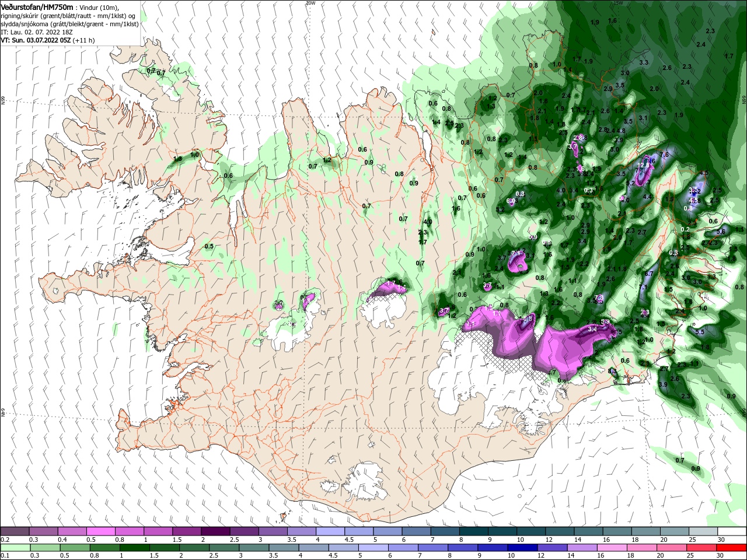Select upper legend swatch between 0.2 and 0.3
The width and height of the screenshot is (747, 560).
[15, 531]
